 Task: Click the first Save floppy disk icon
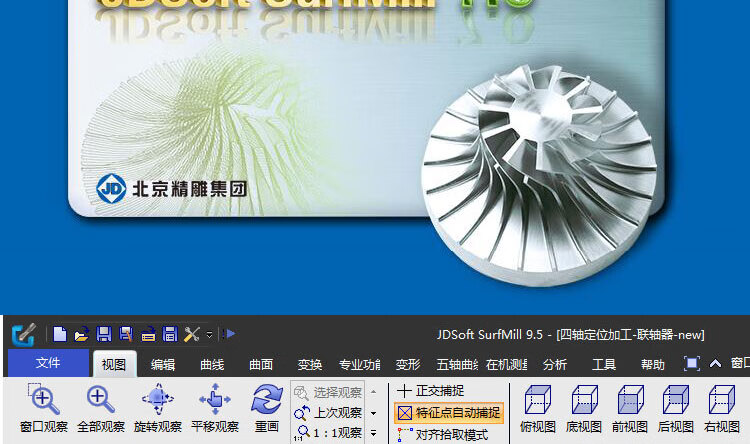tap(104, 334)
